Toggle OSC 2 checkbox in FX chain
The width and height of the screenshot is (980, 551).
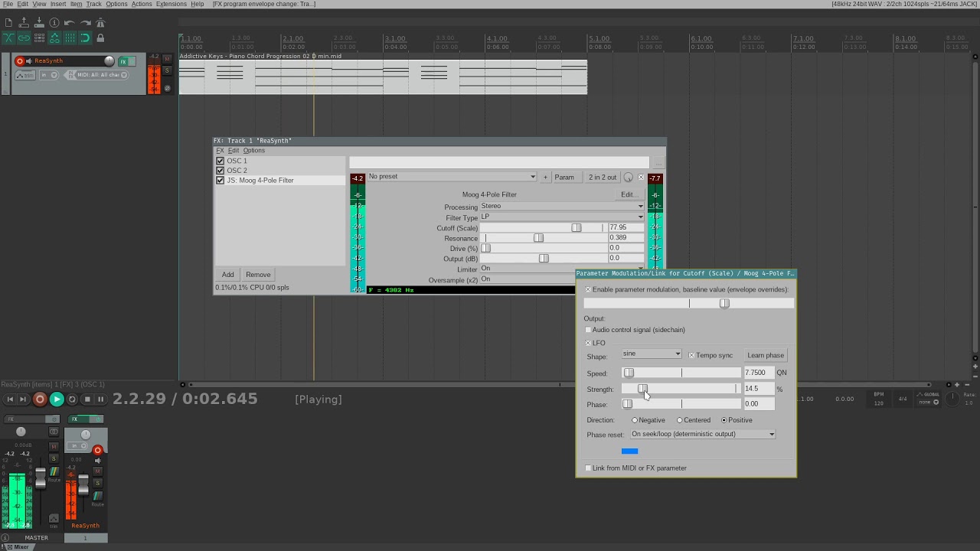pyautogui.click(x=220, y=171)
